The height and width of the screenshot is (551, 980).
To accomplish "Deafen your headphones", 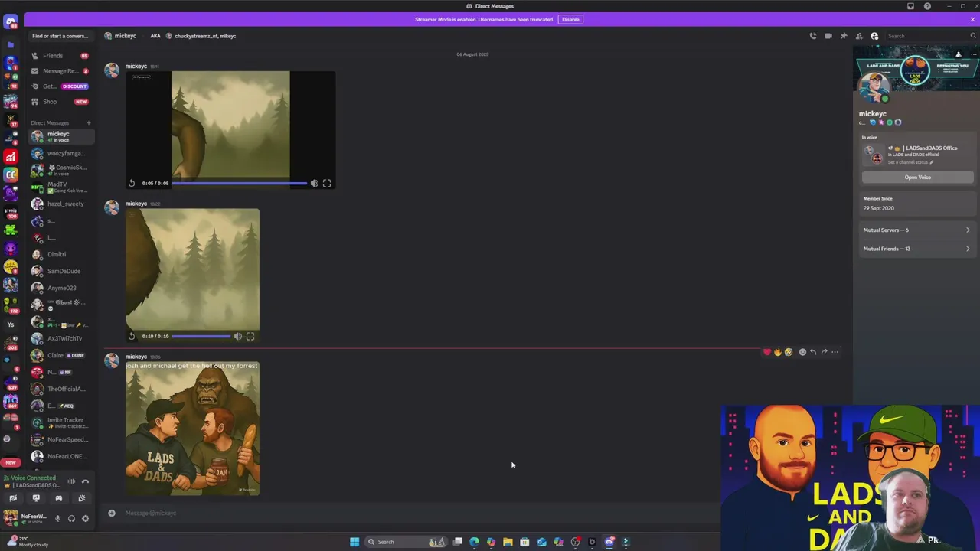I will (71, 519).
